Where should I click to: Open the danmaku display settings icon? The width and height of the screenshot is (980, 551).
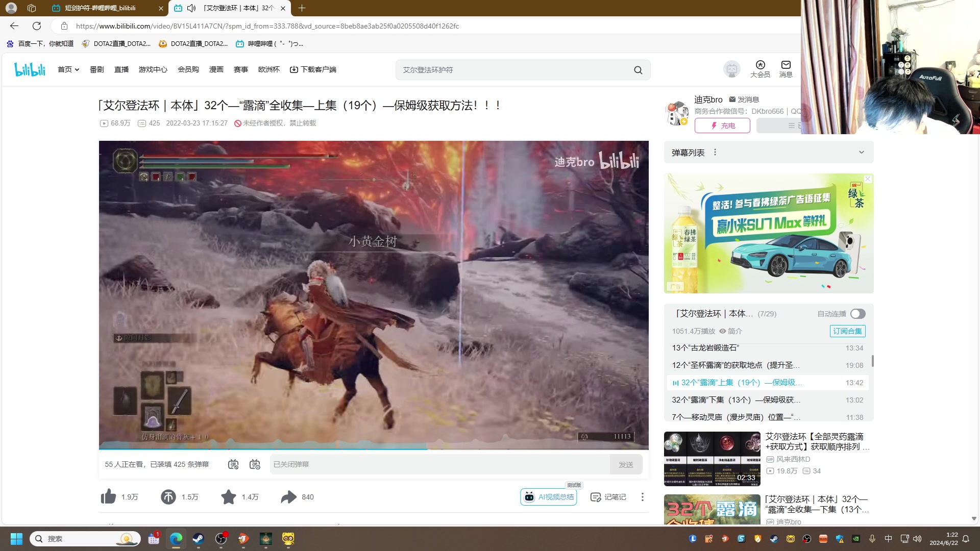[x=255, y=464]
